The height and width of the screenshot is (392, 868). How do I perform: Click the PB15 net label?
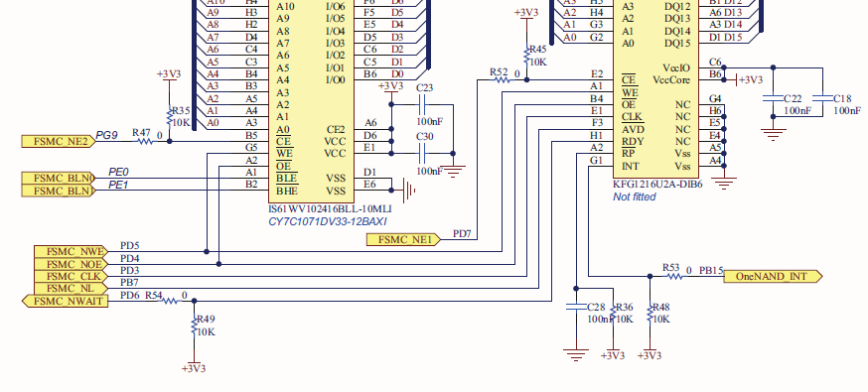(711, 270)
